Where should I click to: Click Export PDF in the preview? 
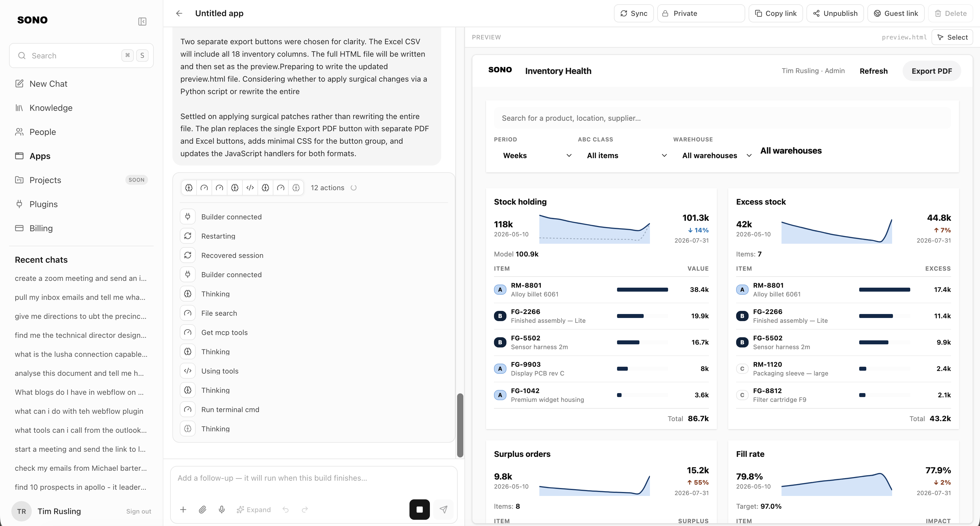[x=932, y=71]
